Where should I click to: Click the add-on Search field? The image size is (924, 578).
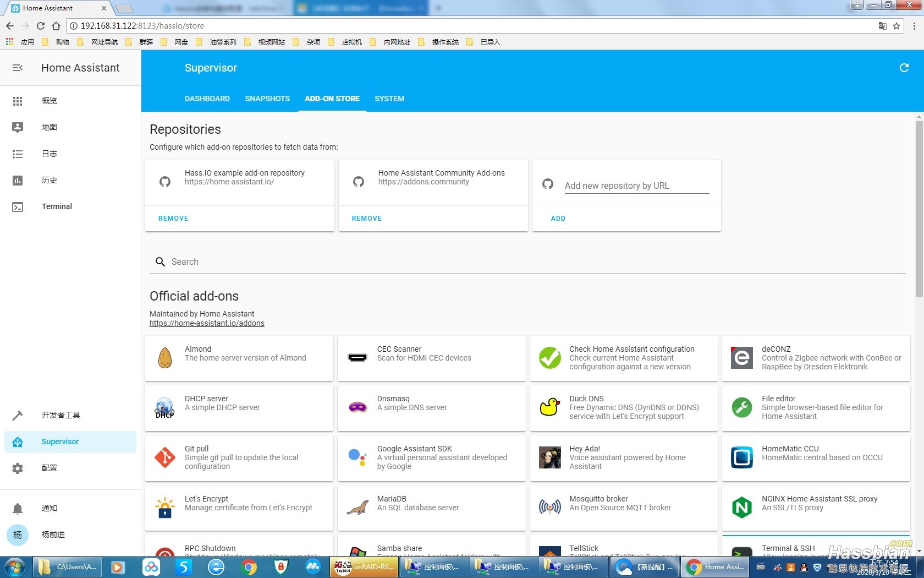point(527,261)
